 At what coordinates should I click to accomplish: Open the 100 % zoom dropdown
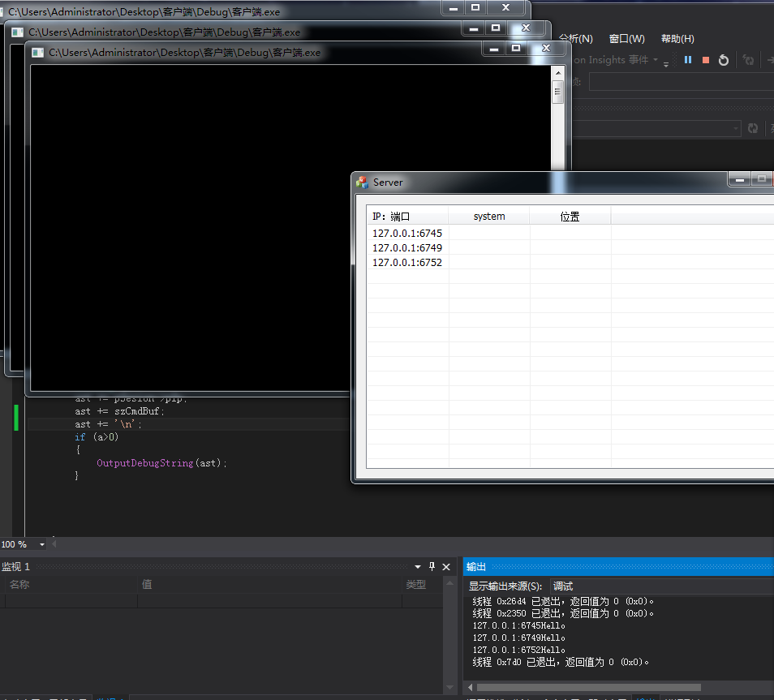[42, 544]
